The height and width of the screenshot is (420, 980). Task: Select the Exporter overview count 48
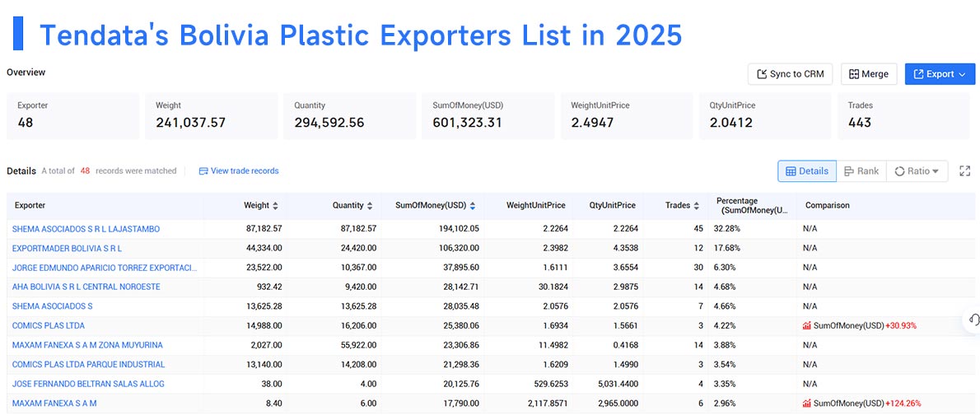click(x=26, y=124)
